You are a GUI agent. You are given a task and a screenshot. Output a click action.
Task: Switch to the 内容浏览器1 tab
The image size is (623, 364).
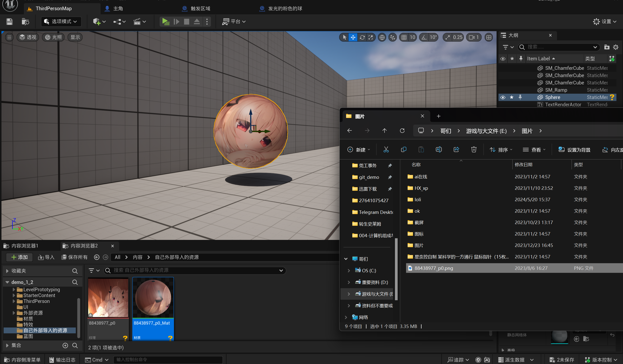pos(25,246)
